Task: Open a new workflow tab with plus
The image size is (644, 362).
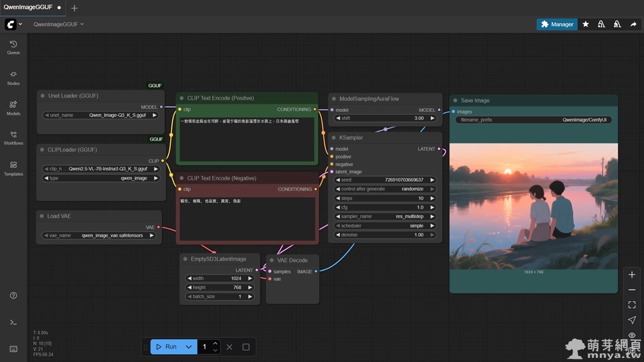Action: [74, 8]
